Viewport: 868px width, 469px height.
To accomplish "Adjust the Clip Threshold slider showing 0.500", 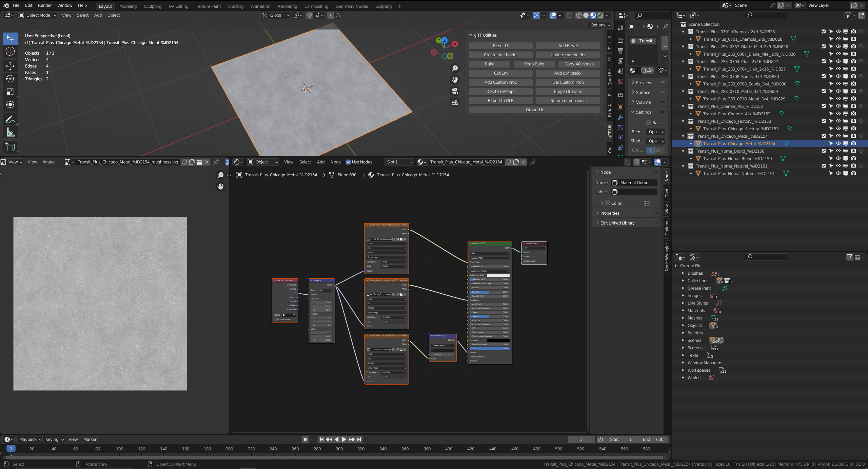I will (655, 150).
